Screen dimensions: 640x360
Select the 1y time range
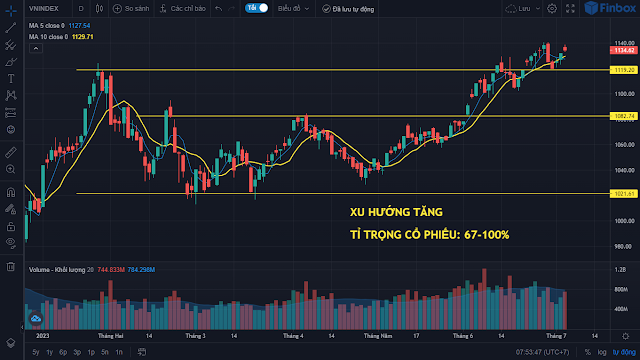49,352
